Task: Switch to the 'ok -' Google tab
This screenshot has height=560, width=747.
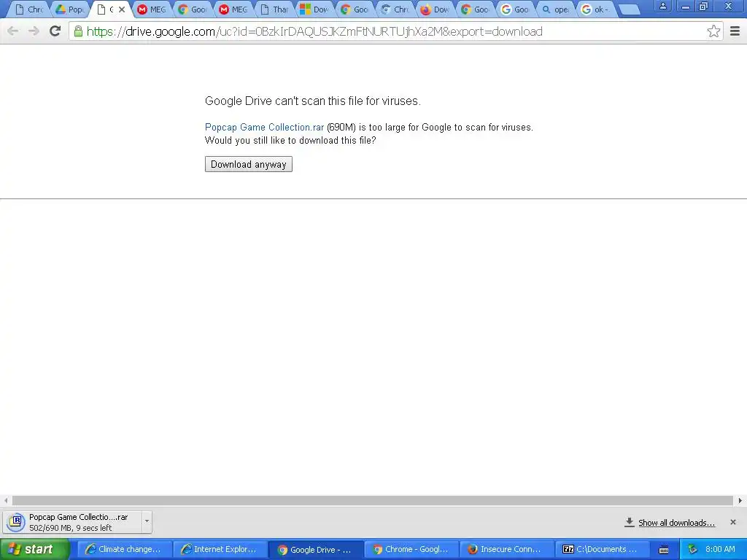Action: 595,9
